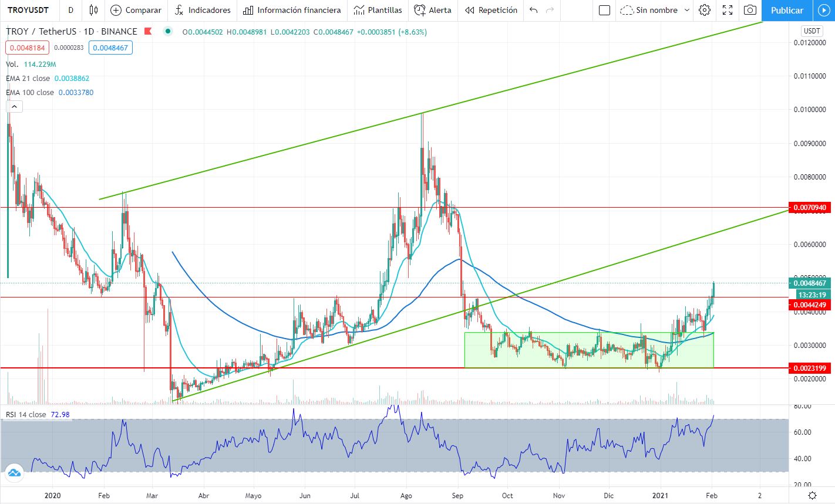Click the 0.0044249 red price label

pyautogui.click(x=809, y=305)
